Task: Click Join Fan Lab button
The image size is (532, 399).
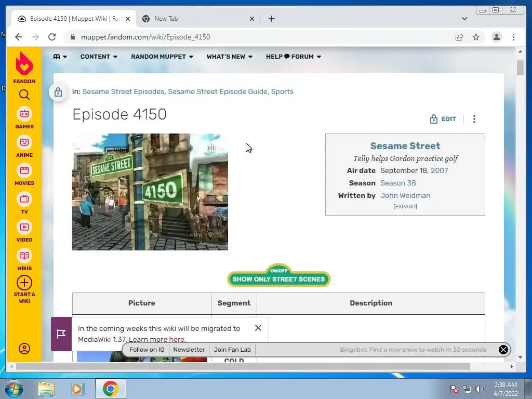Action: [232, 350]
